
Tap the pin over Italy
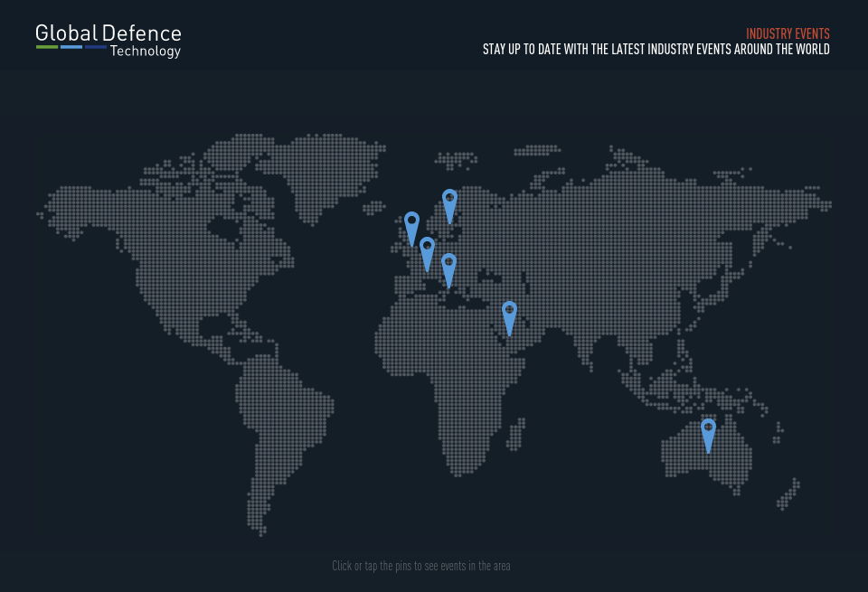coord(448,266)
